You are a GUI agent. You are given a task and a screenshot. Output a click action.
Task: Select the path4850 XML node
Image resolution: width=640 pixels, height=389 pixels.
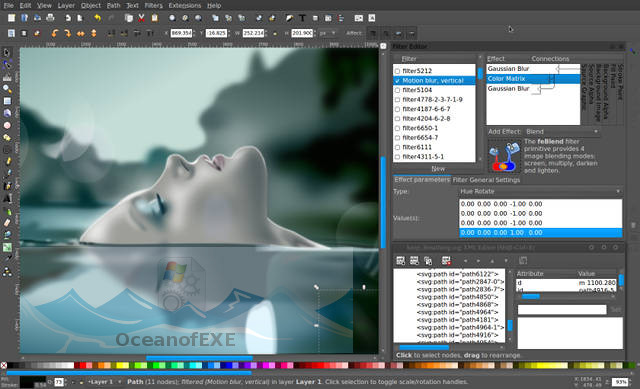[x=457, y=297]
